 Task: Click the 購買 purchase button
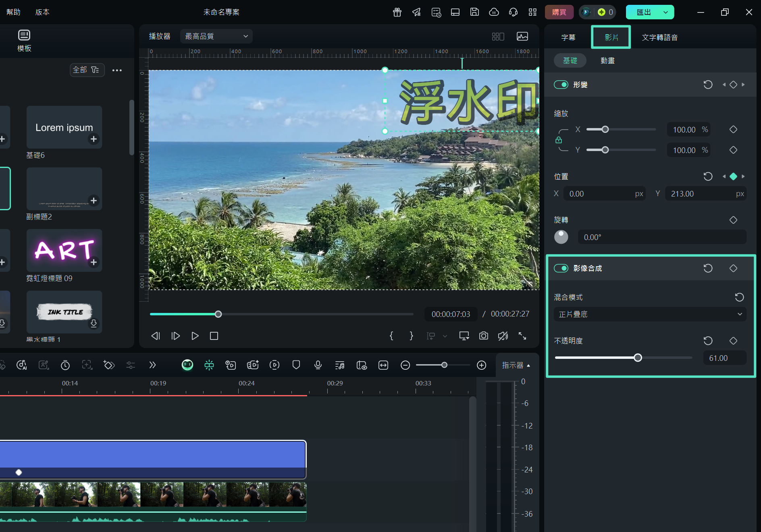click(559, 12)
